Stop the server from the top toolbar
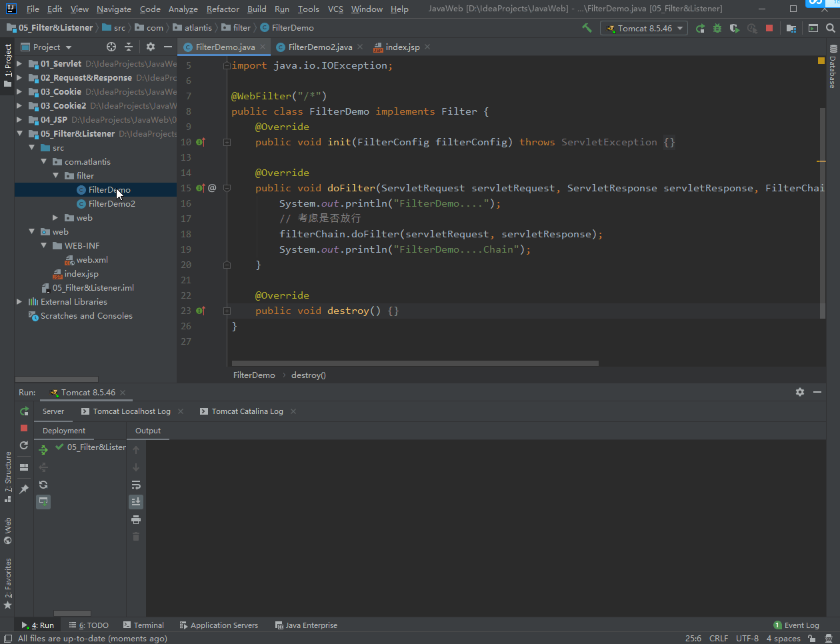 coord(769,28)
